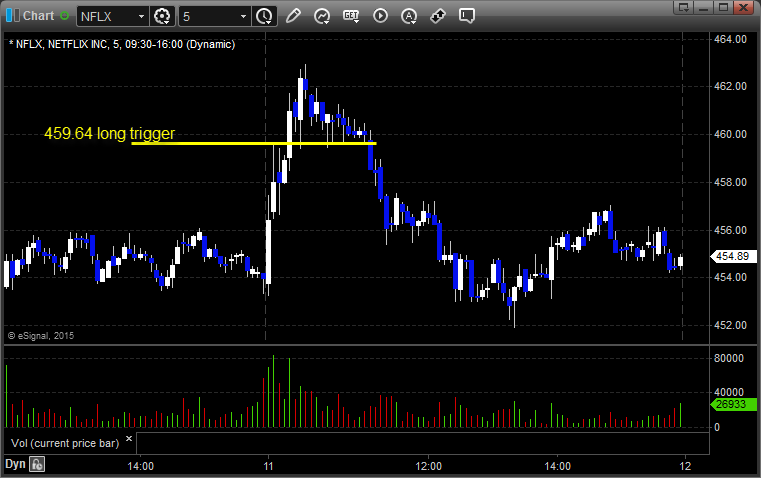Viewport: 761px width, 478px height.
Task: Click the 'Chart' window title label
Action: pyautogui.click(x=38, y=16)
